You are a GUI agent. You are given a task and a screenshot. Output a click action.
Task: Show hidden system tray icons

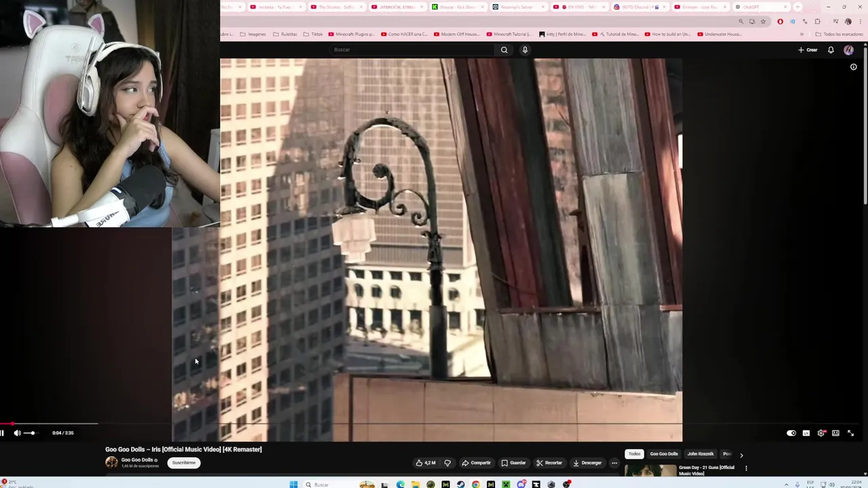[x=787, y=485]
